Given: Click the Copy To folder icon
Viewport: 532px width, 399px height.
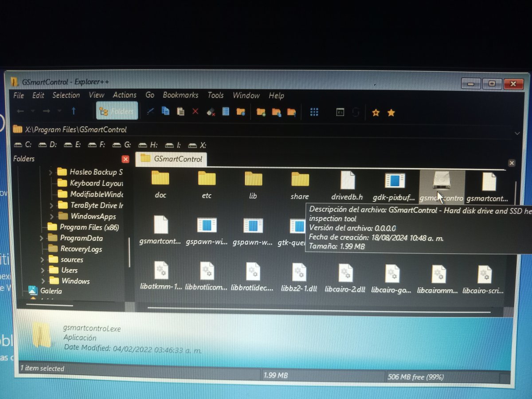Looking at the screenshot, I should (276, 112).
